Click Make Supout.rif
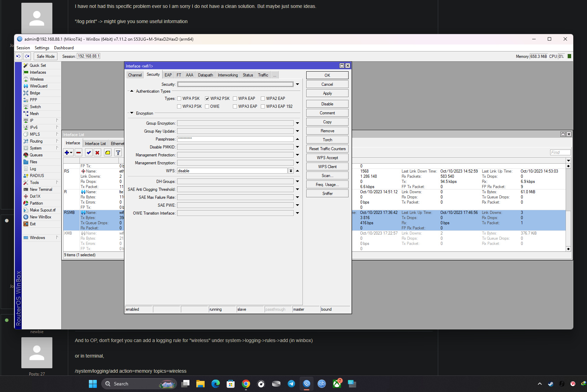587x392 pixels. coord(42,210)
